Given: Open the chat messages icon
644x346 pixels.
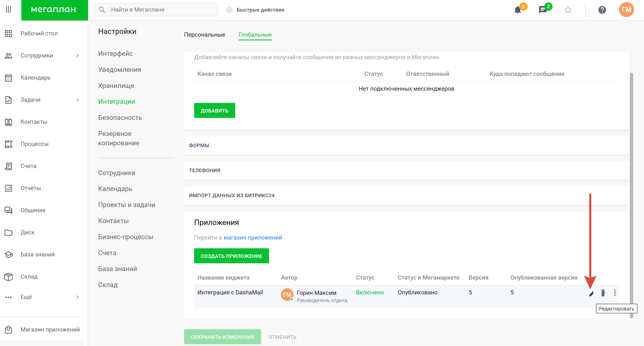Looking at the screenshot, I should coord(543,10).
